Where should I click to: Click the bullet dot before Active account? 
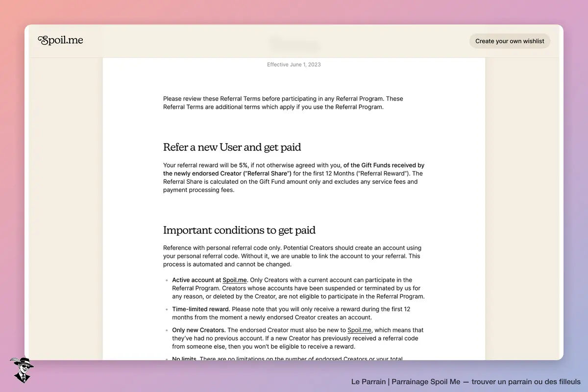(x=167, y=281)
